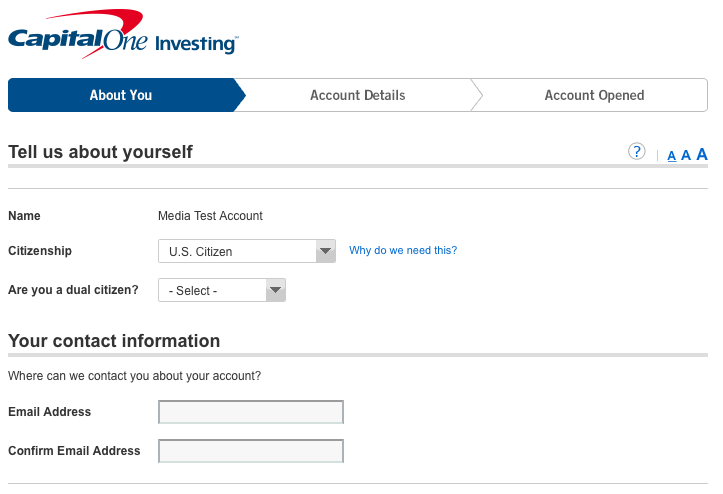Open the 'Why do we need this?' link
Viewport: 723px width, 494px height.
coord(403,250)
